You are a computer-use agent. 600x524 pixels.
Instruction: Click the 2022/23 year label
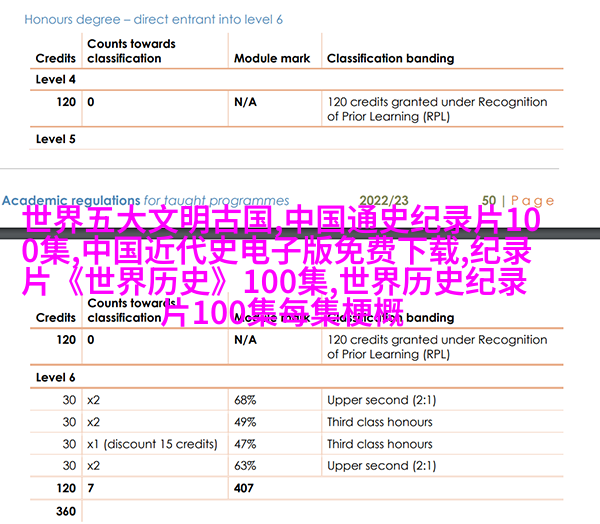point(383,201)
